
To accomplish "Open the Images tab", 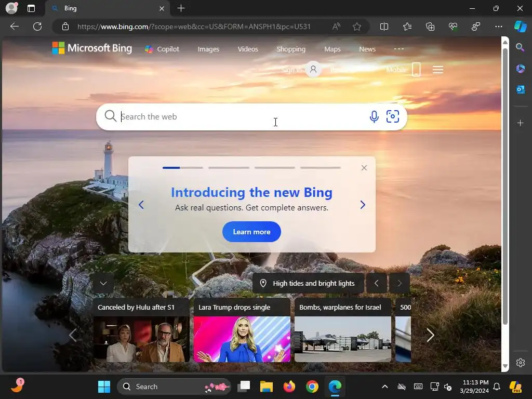I will 208,49.
